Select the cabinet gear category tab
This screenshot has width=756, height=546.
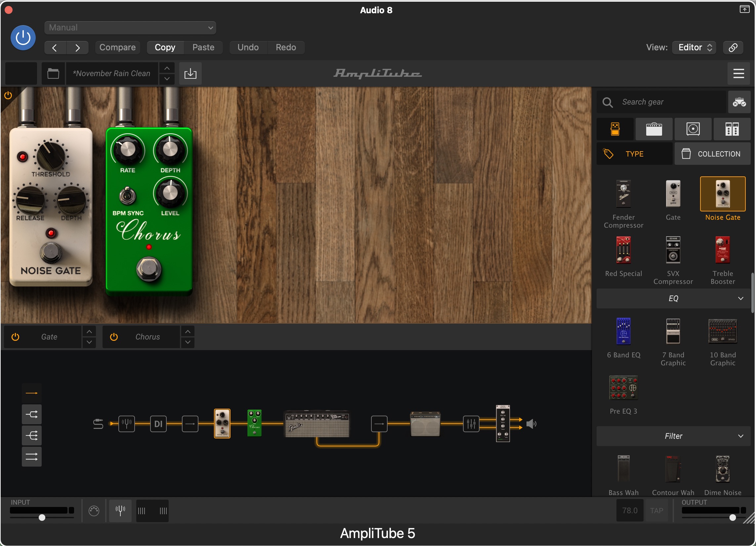pos(693,129)
